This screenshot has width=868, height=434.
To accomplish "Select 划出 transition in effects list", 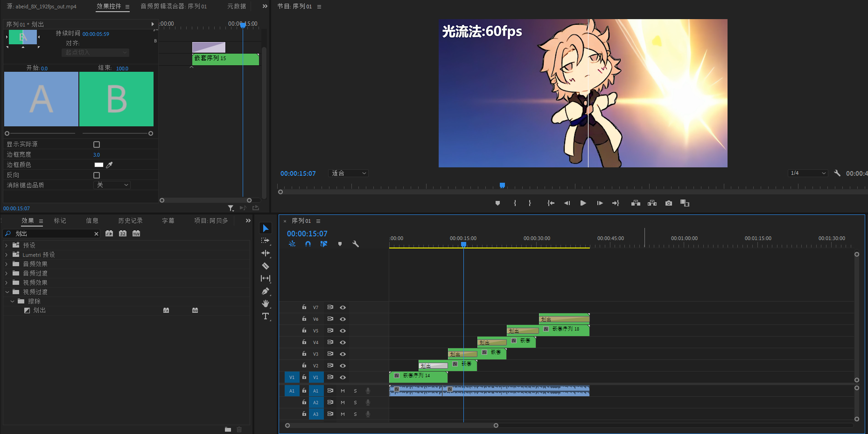I will [x=39, y=310].
